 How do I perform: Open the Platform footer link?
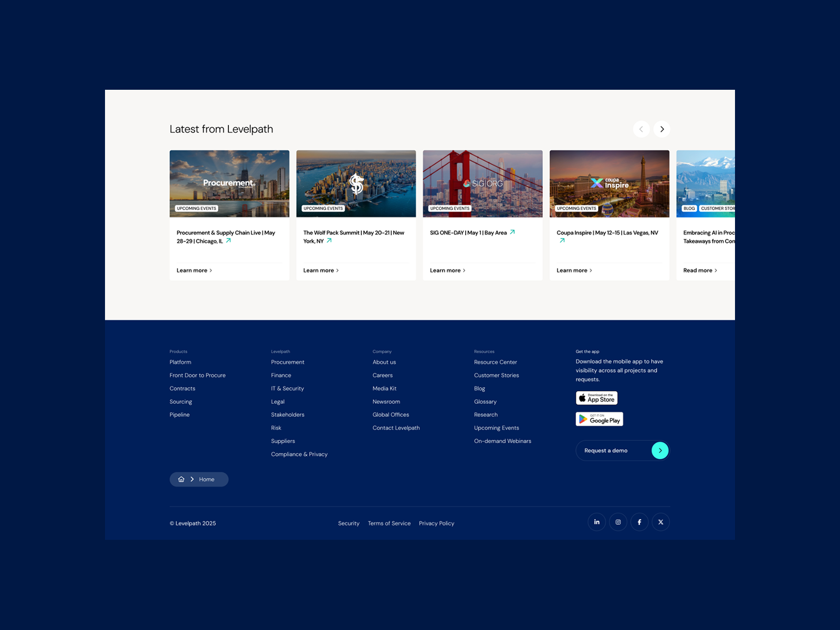[180, 362]
